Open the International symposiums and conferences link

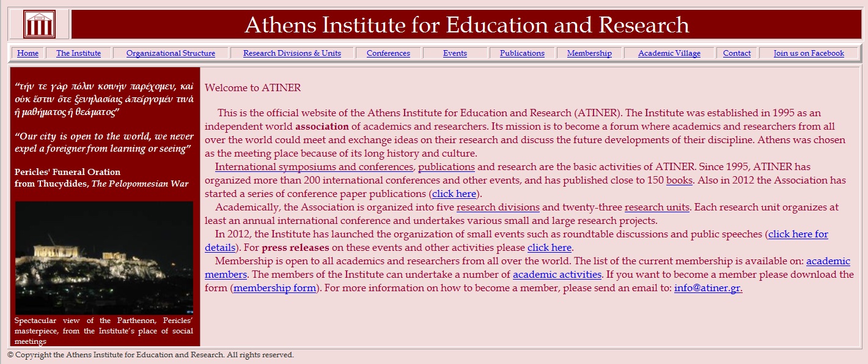(x=314, y=167)
